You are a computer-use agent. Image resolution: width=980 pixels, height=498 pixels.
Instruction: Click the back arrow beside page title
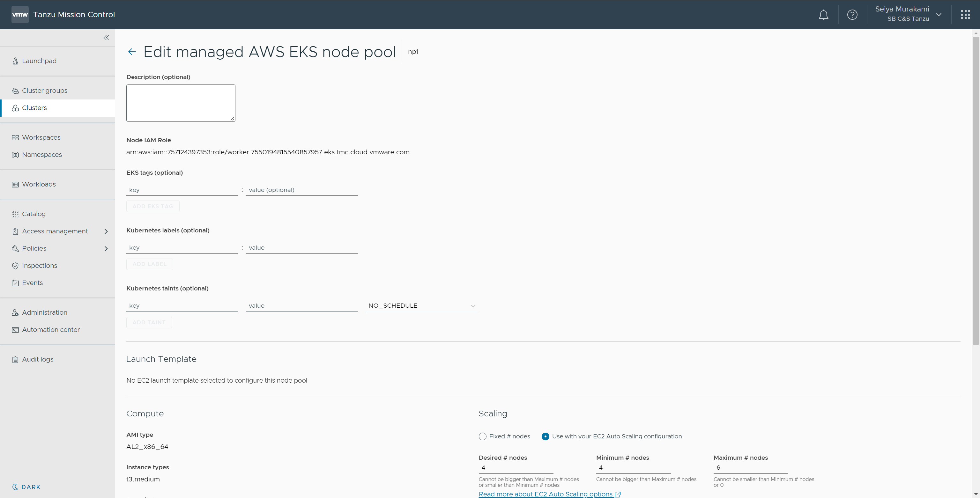(x=132, y=52)
